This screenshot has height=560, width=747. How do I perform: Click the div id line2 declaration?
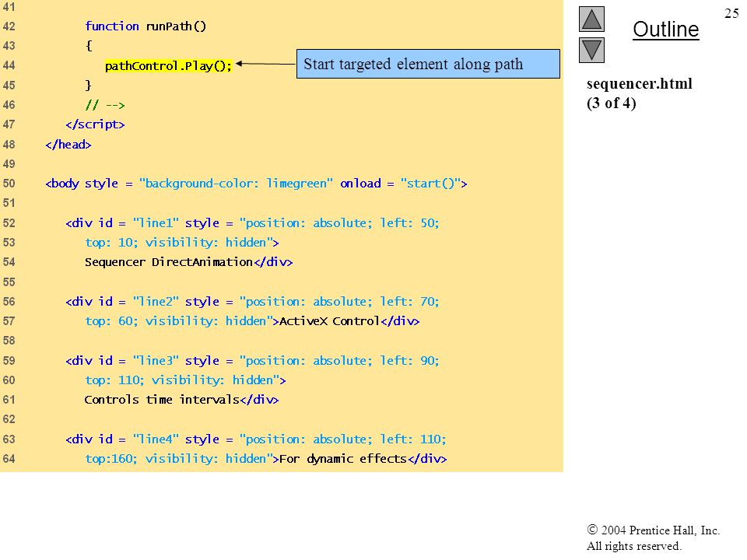click(x=252, y=302)
